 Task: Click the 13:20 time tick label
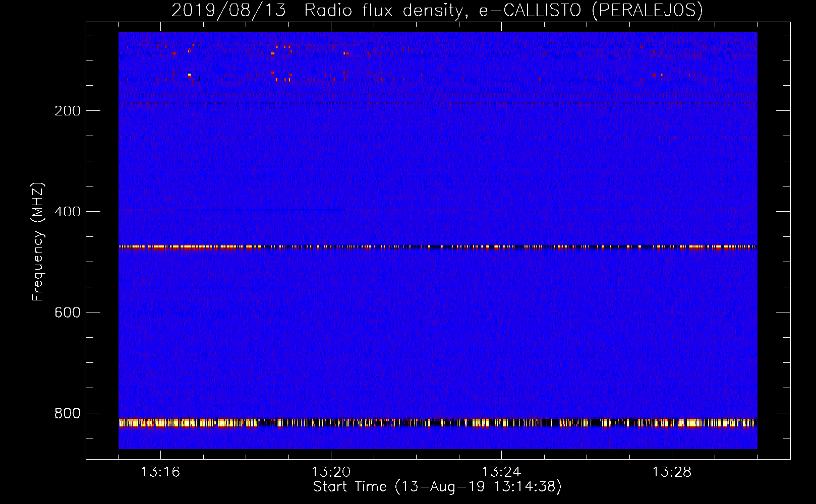(x=331, y=472)
